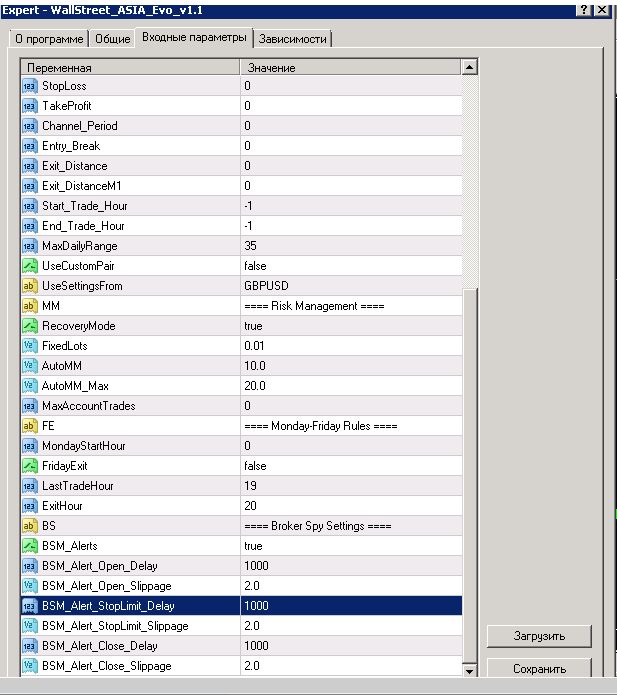Select the BSM_Alert_Close_Slippage row name

(107, 666)
